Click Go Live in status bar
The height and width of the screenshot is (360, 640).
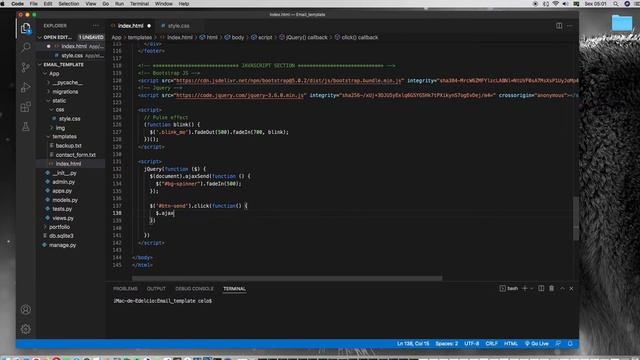537,344
